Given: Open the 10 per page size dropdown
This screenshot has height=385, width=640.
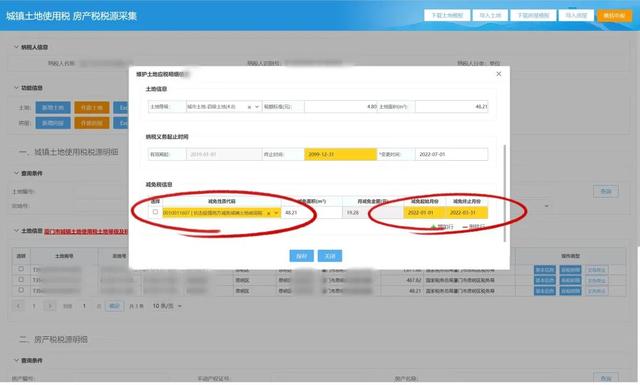Looking at the screenshot, I should click(167, 306).
